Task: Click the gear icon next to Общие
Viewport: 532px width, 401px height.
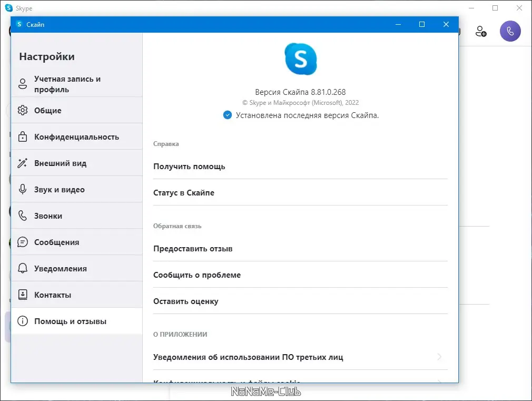Action: [x=23, y=110]
